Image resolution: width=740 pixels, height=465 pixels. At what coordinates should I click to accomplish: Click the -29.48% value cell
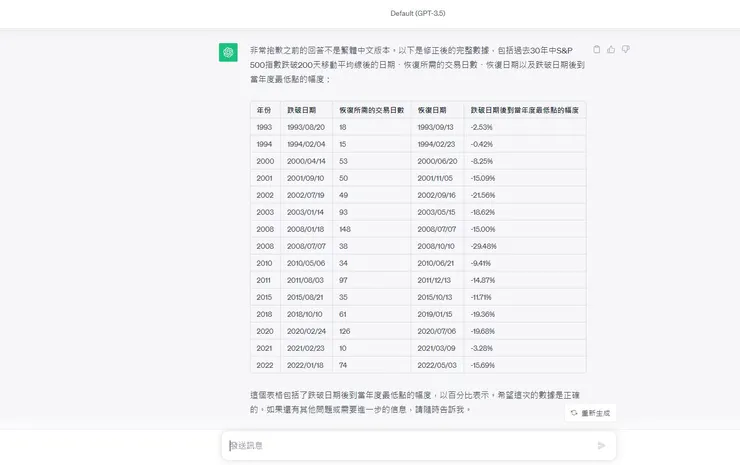(525, 246)
